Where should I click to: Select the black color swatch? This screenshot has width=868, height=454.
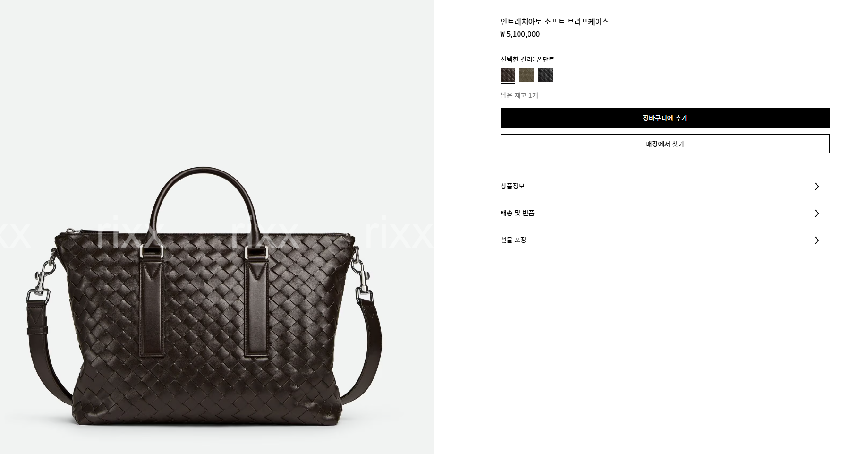pos(545,75)
